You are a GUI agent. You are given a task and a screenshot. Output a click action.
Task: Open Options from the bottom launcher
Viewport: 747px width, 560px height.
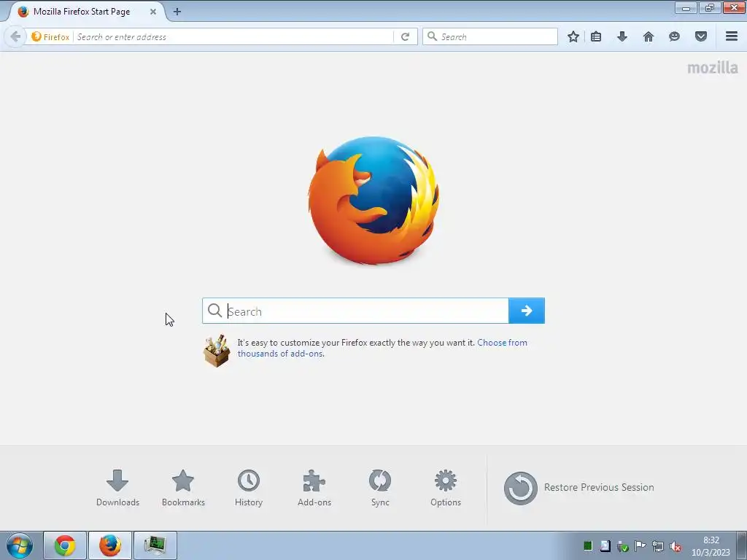pos(446,488)
